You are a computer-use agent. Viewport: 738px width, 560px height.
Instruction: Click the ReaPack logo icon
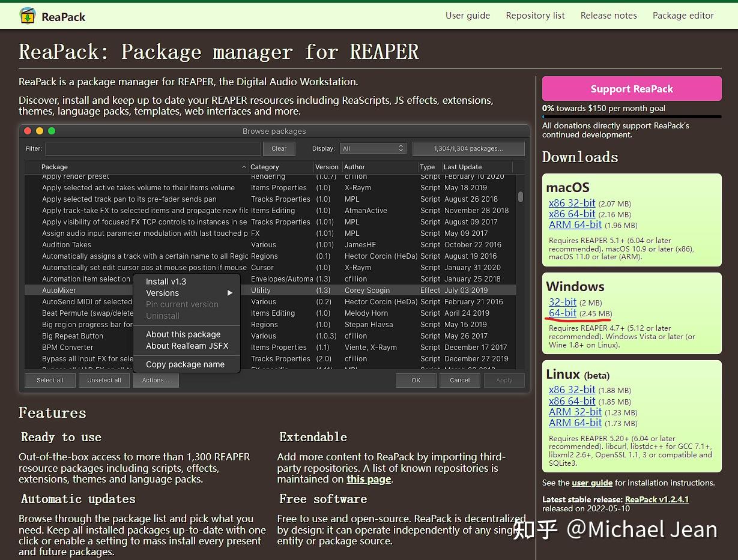[x=28, y=16]
